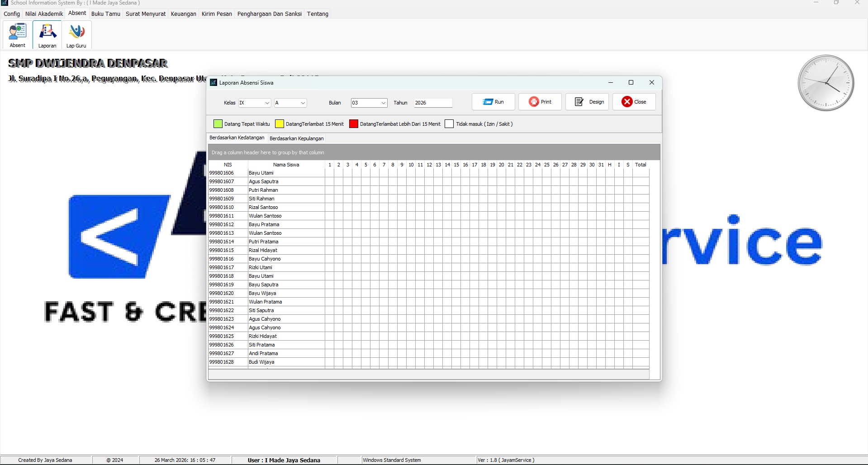This screenshot has height=465, width=868.
Task: Expand the Bulan month dropdown
Action: coord(383,103)
